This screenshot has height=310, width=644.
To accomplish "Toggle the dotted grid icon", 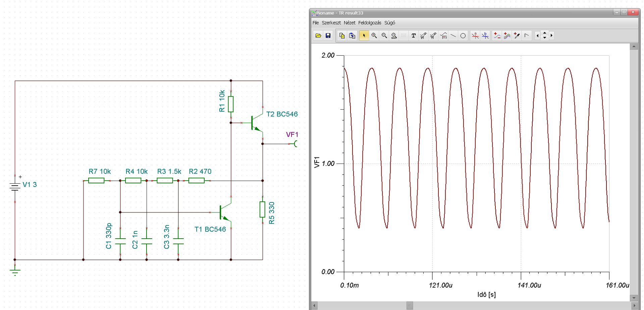I will pos(404,36).
